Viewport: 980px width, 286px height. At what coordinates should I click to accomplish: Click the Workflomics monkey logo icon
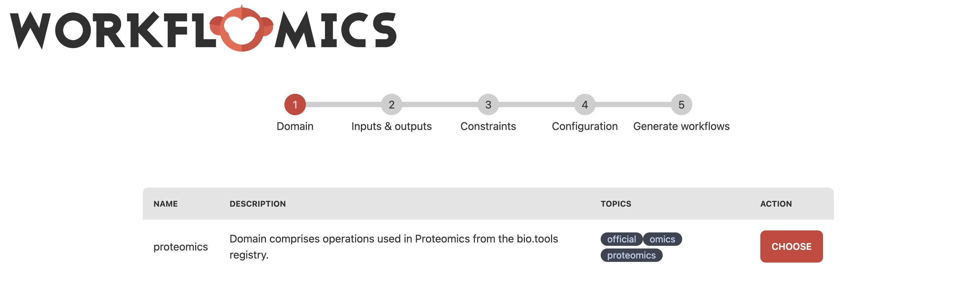click(241, 29)
